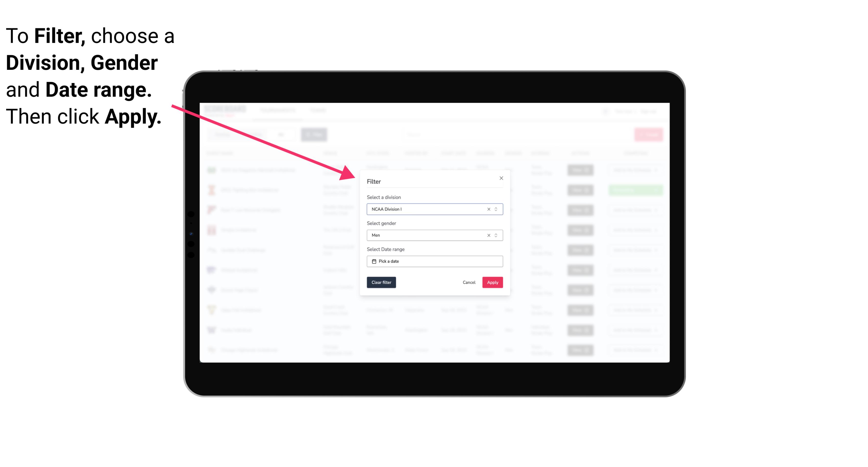Viewport: 868px width, 467px height.
Task: Click the calendar icon in date range
Action: point(373,261)
